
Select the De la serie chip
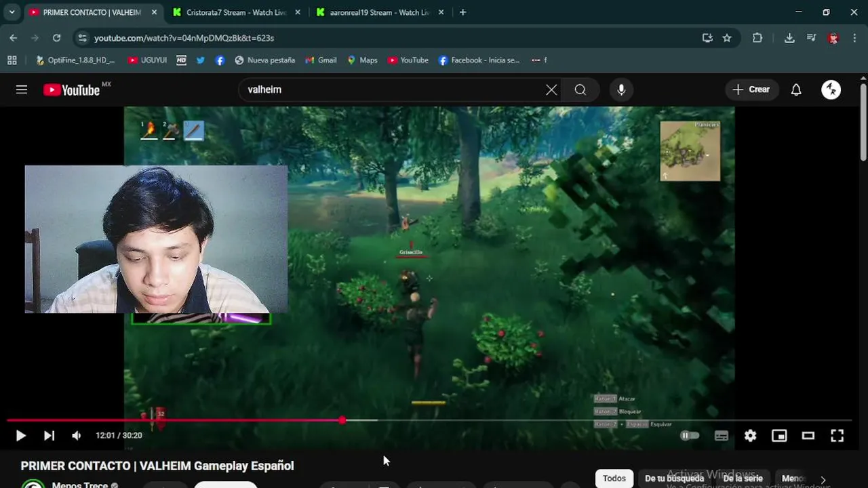click(743, 479)
